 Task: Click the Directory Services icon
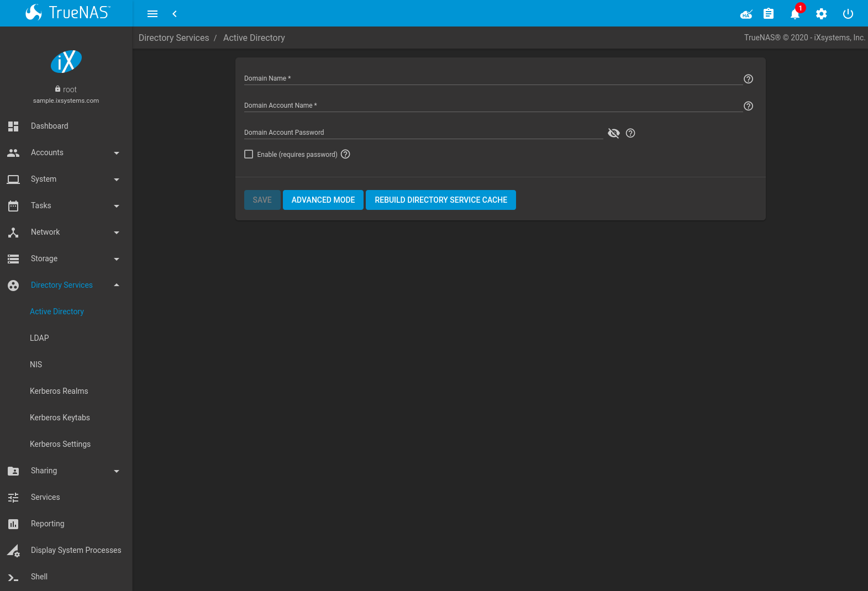coord(13,285)
